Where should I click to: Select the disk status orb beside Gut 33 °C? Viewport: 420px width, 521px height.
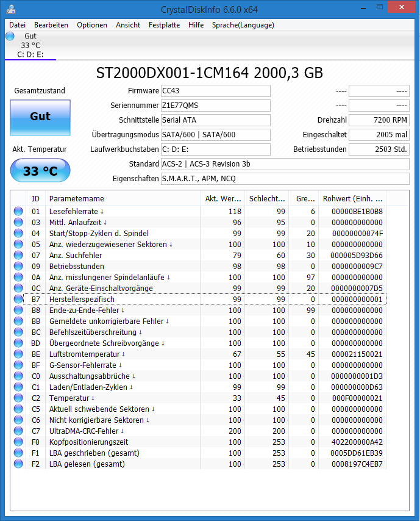tap(10, 36)
